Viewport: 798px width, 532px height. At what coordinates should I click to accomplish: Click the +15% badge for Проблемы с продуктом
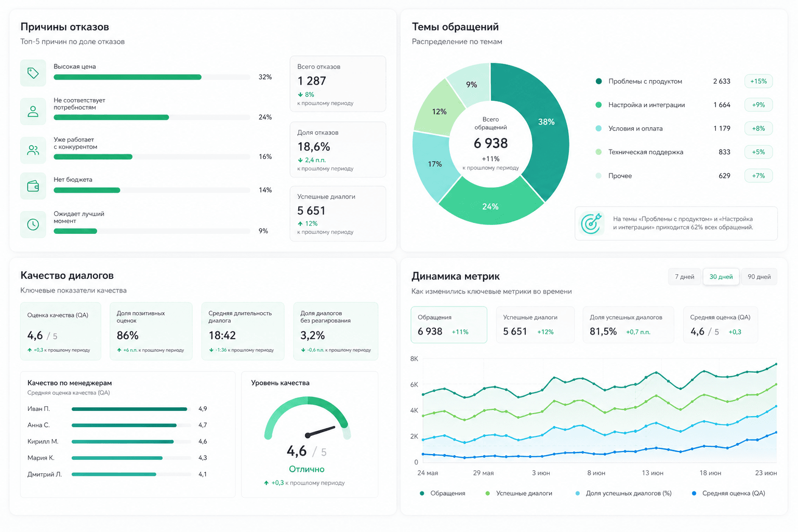coord(759,81)
